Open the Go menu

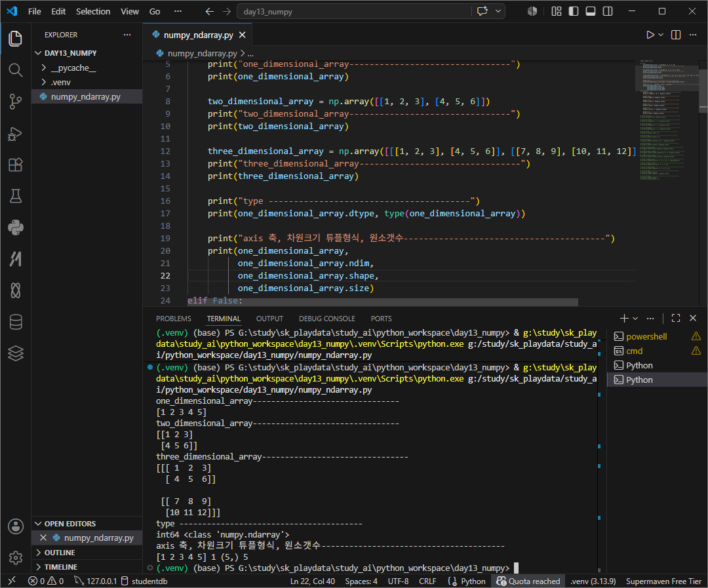(x=155, y=11)
